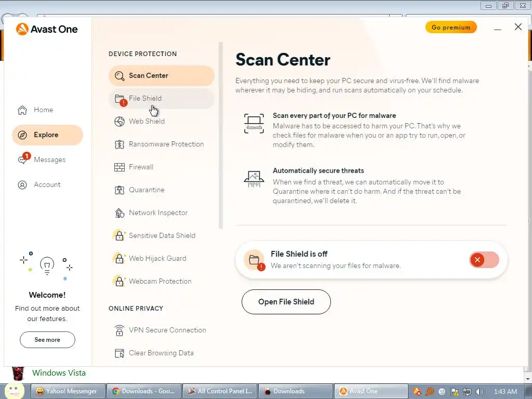Click the lightbulb Welcome illustration
532x399 pixels.
point(47,265)
